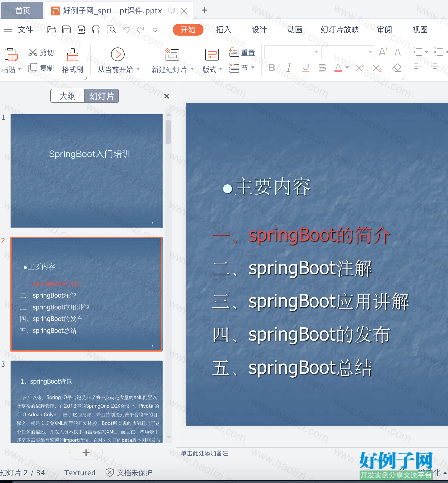
Task: Add a new slide with plus button
Action: (x=86, y=453)
